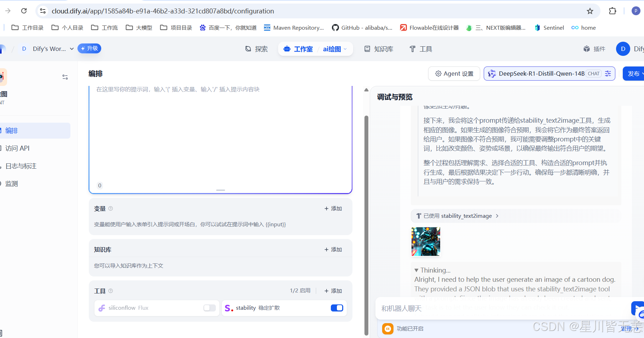Focus the 和机器人聊天 chat input
Screen dimensions: 644x338
pyautogui.click(x=502, y=309)
